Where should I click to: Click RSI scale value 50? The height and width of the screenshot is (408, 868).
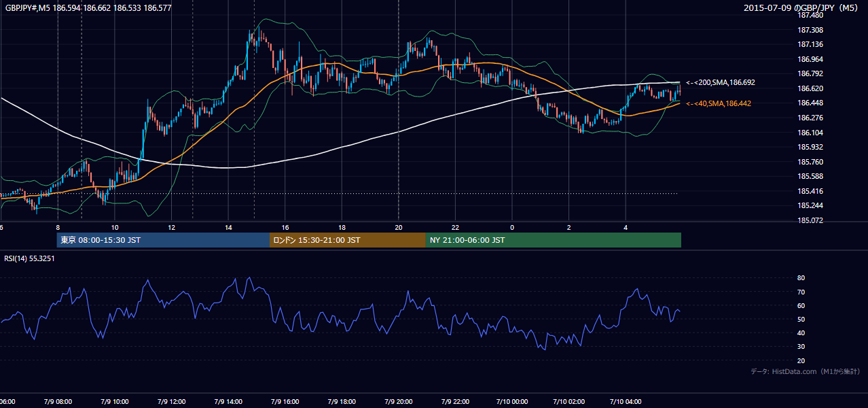(801, 320)
